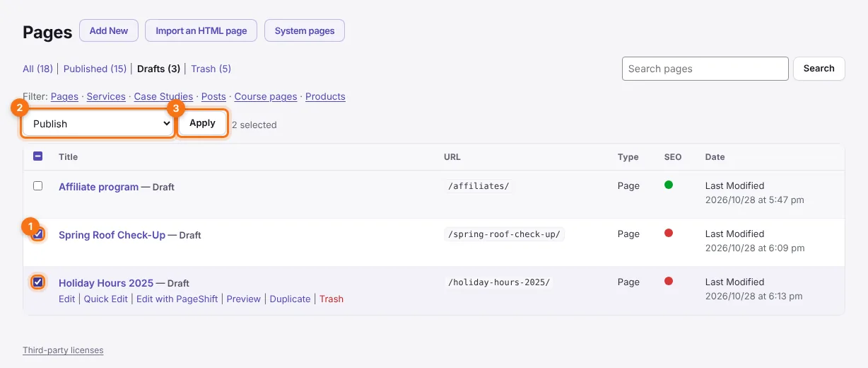
Task: Click the date '2026/10/28 at 5:47 pm'
Action: pos(755,200)
